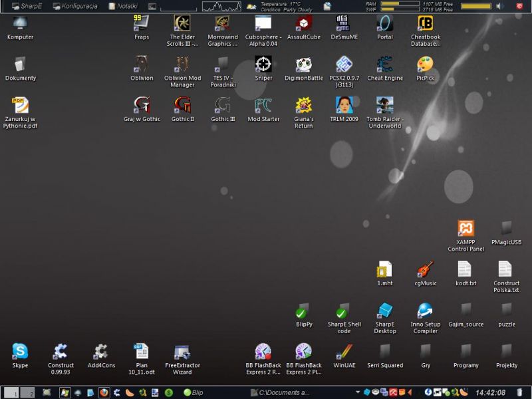Open XAMPP Control Panel icon
532x399 pixels.
[466, 236]
